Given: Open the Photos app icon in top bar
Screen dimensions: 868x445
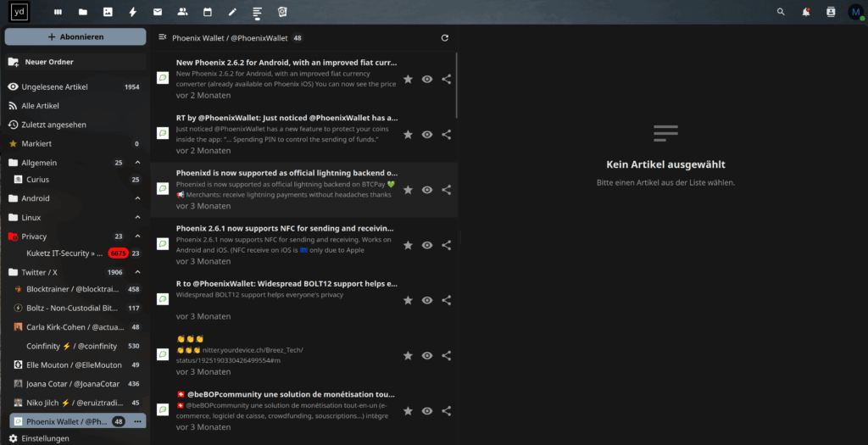Looking at the screenshot, I should click(x=108, y=12).
